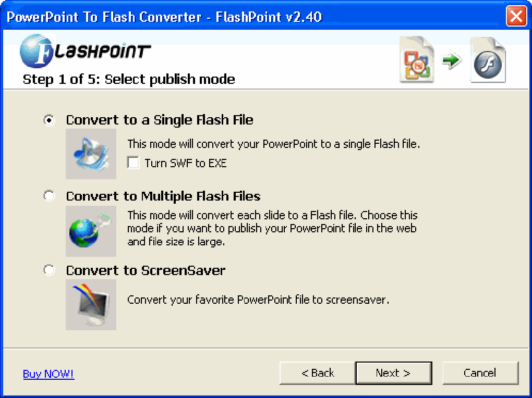Select Convert to ScreenSaver radio button
This screenshot has height=398, width=532.
49,270
